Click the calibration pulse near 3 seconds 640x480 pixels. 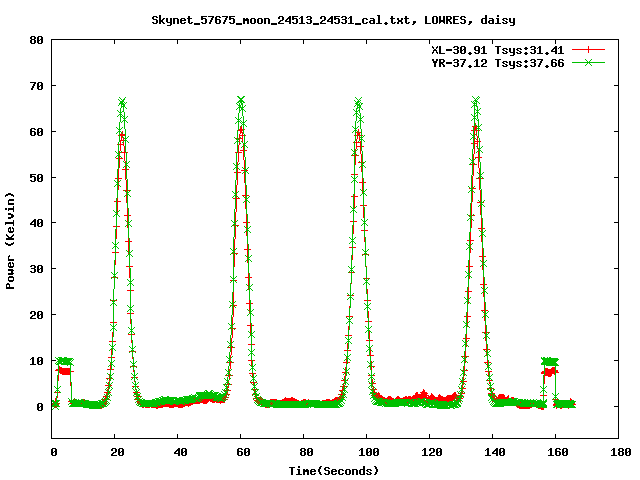click(64, 365)
